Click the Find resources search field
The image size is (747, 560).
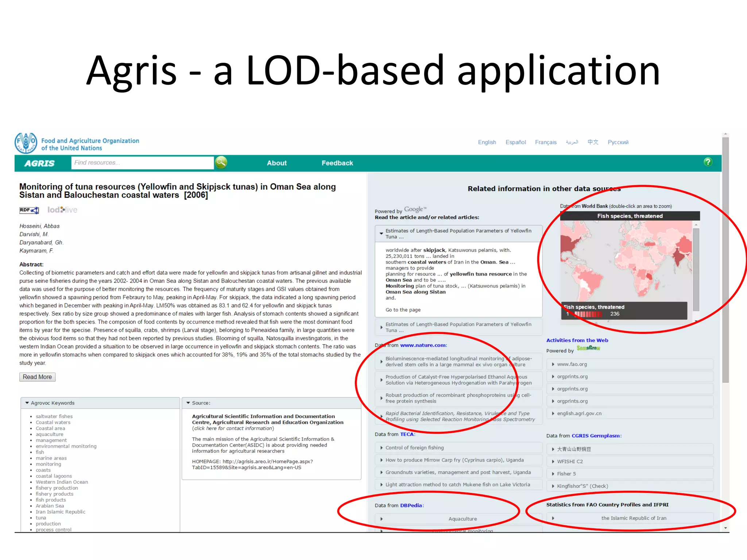coord(142,163)
